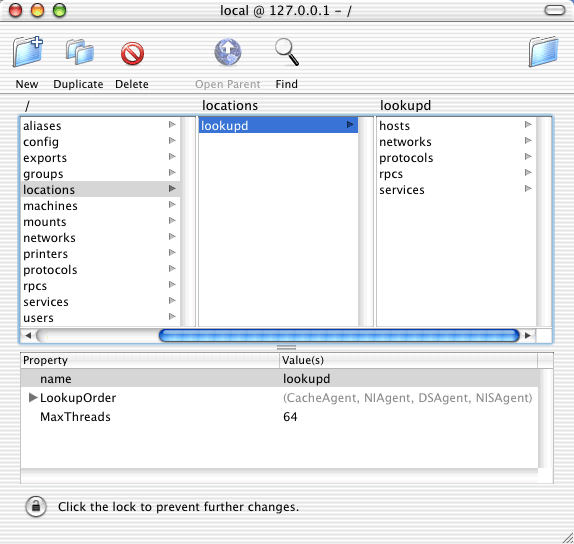Click the split-pane divider handle
Screen dimensions: 574x544
[286, 347]
